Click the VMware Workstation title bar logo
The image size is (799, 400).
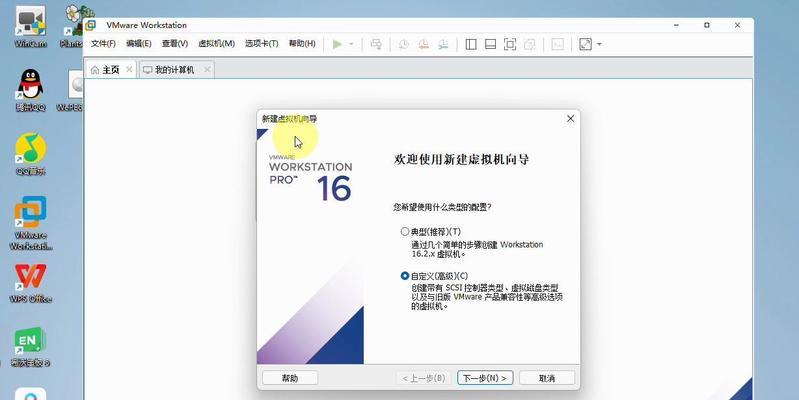(90, 25)
